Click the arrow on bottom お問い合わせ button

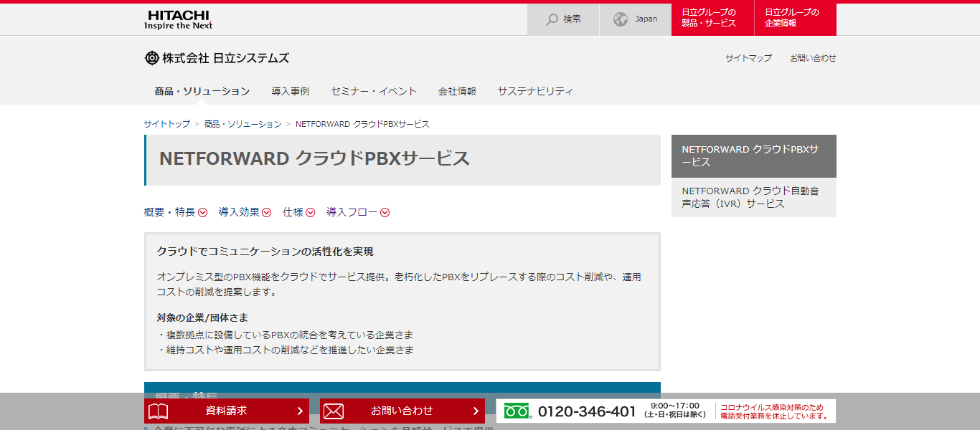point(476,411)
